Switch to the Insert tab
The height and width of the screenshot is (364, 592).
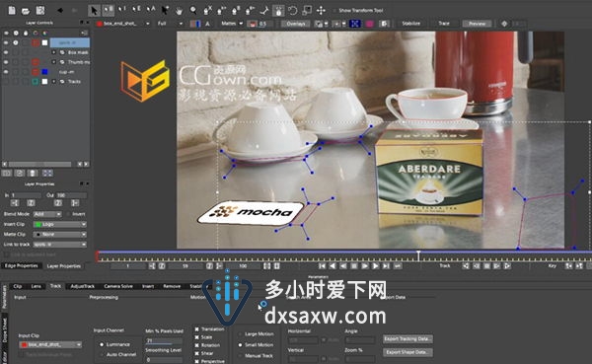point(148,286)
